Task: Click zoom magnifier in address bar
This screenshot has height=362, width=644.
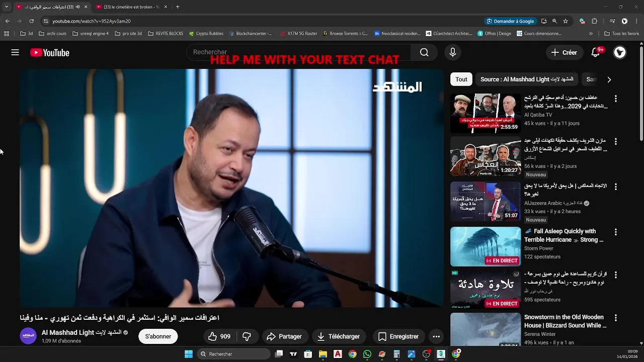Action: coord(554,21)
